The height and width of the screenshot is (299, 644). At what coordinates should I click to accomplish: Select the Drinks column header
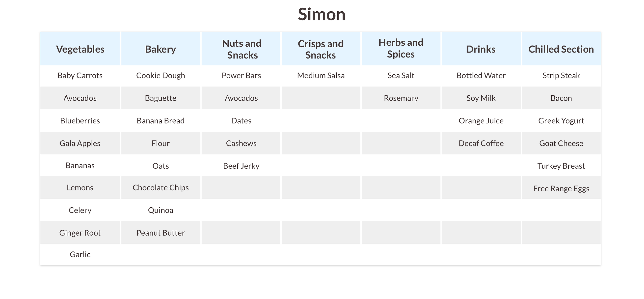pyautogui.click(x=481, y=49)
